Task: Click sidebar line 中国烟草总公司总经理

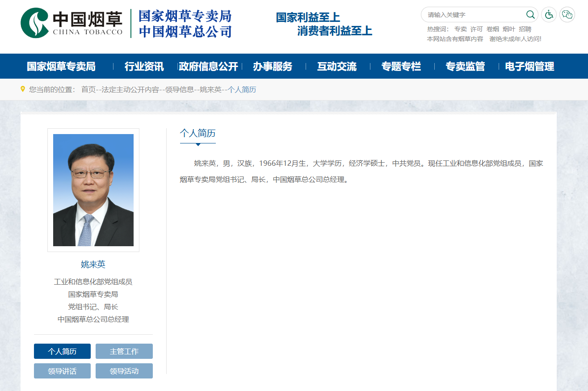Action: [93, 320]
